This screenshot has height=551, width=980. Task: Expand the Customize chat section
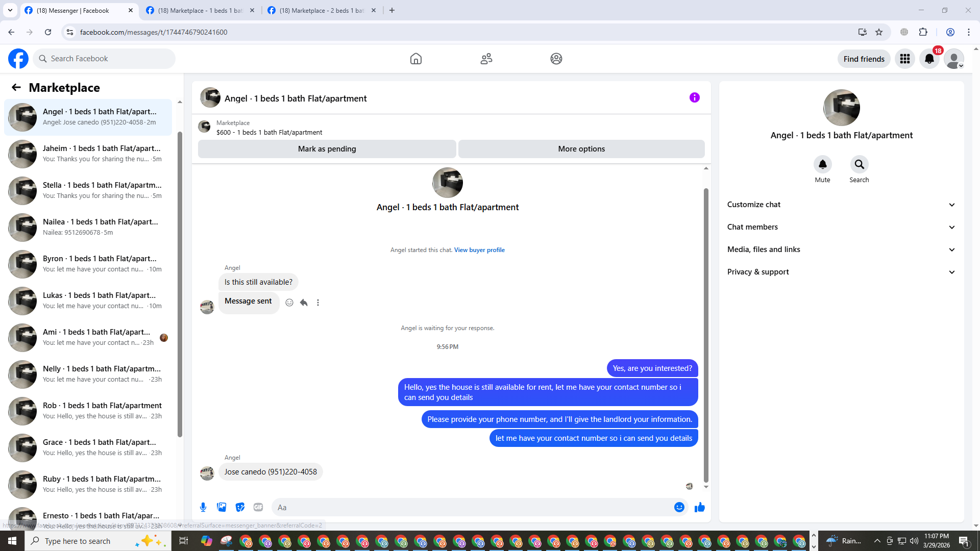point(841,205)
